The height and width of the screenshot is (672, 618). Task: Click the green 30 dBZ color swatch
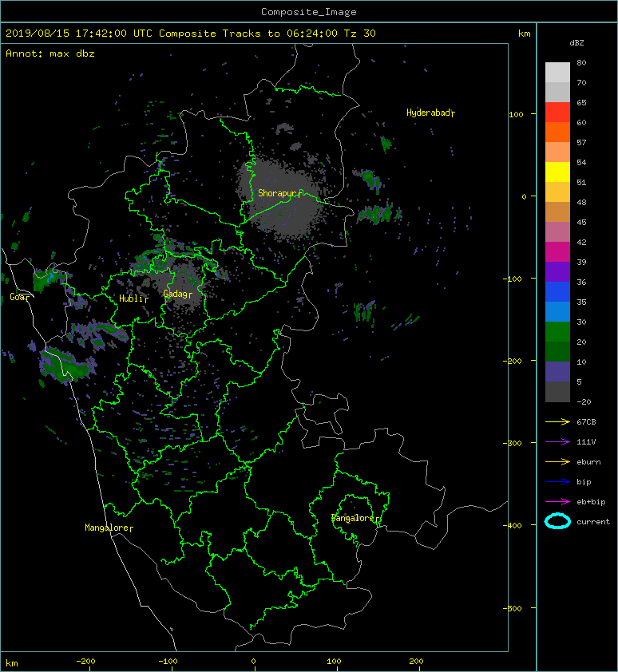557,332
